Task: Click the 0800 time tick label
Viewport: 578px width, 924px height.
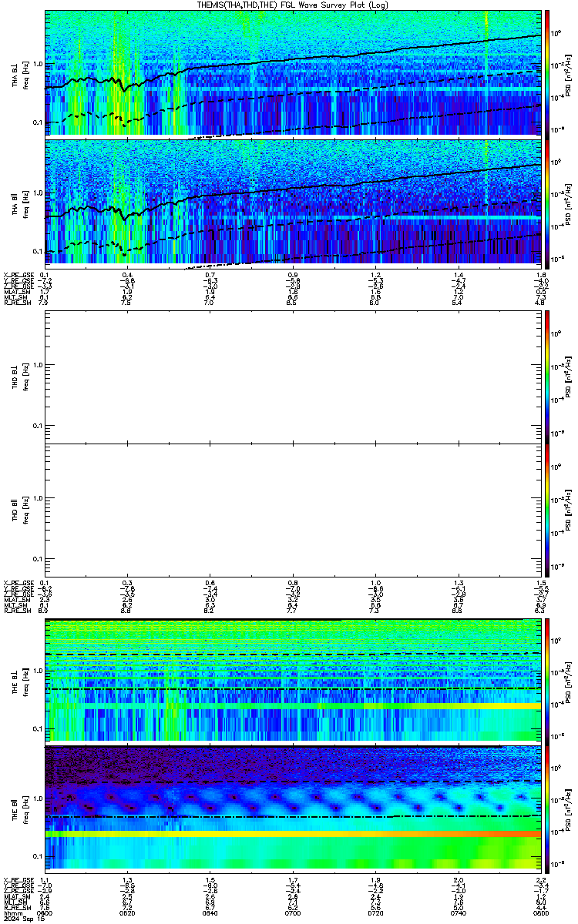Action: click(x=539, y=912)
